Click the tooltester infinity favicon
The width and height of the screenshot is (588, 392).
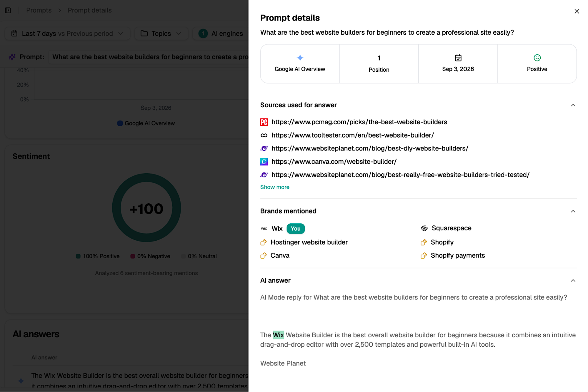click(x=264, y=135)
